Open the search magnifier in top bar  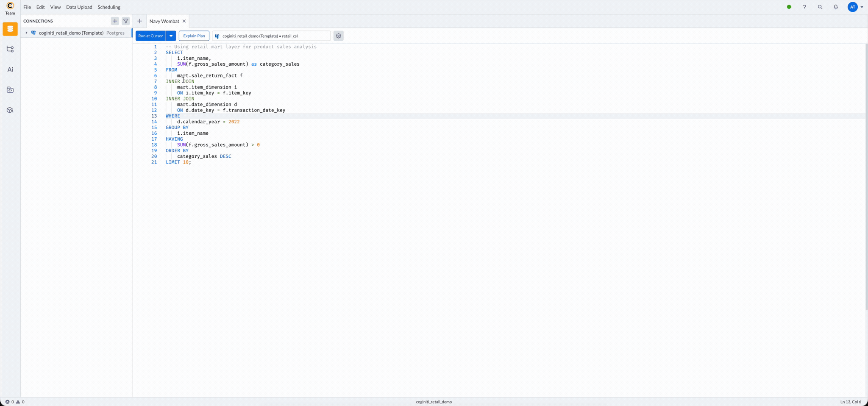coord(820,7)
